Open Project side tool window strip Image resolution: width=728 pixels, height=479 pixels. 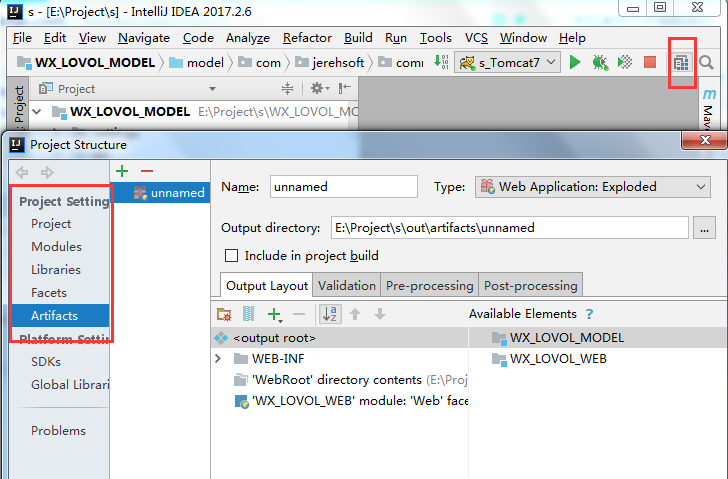[19, 105]
